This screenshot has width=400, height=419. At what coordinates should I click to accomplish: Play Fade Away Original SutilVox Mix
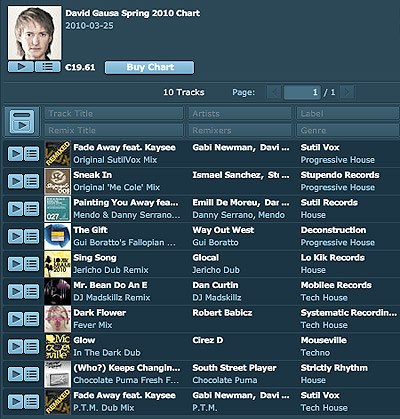[15, 154]
